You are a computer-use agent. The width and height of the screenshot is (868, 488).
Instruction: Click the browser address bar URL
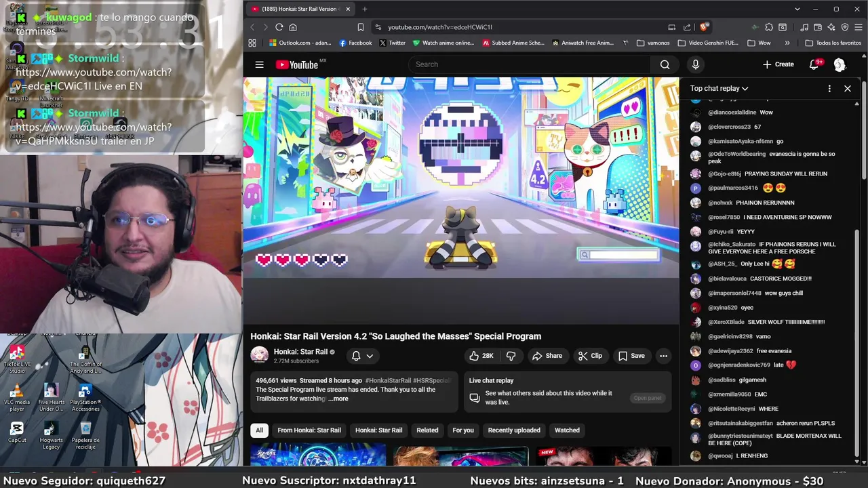point(440,27)
